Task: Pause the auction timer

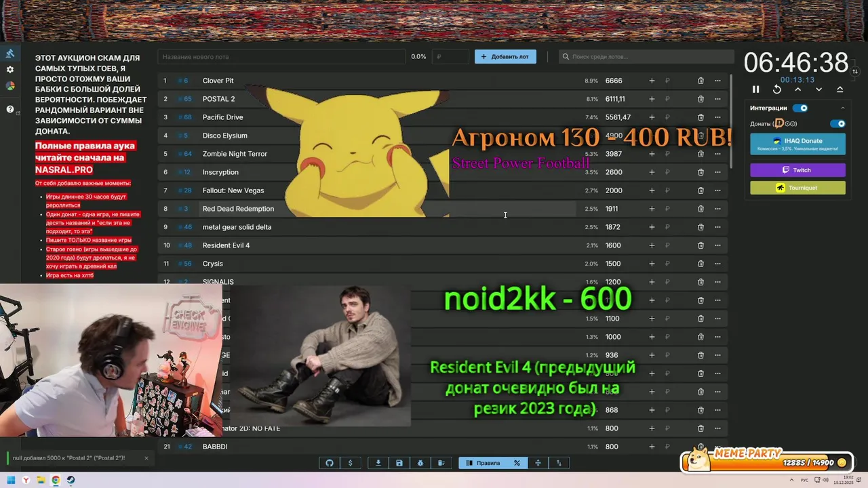Action: click(x=756, y=89)
